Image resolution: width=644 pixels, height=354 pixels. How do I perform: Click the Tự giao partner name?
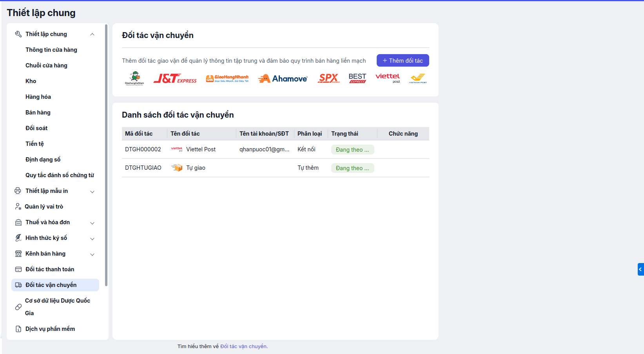coord(196,168)
